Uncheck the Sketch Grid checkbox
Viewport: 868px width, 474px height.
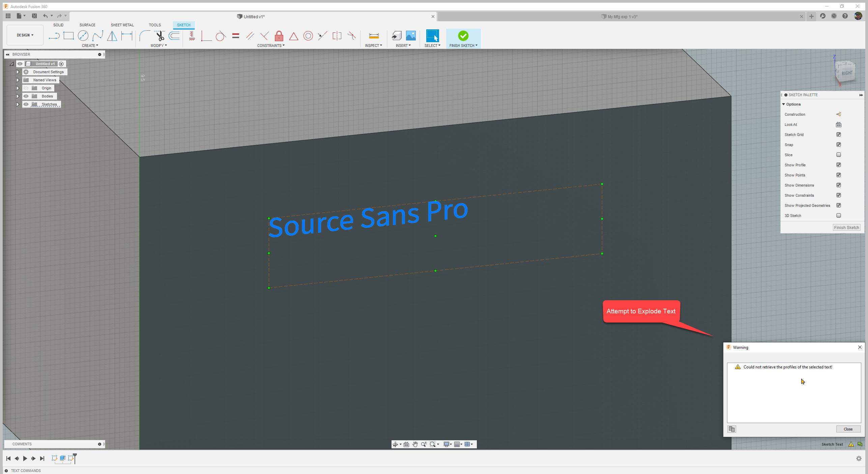click(838, 135)
